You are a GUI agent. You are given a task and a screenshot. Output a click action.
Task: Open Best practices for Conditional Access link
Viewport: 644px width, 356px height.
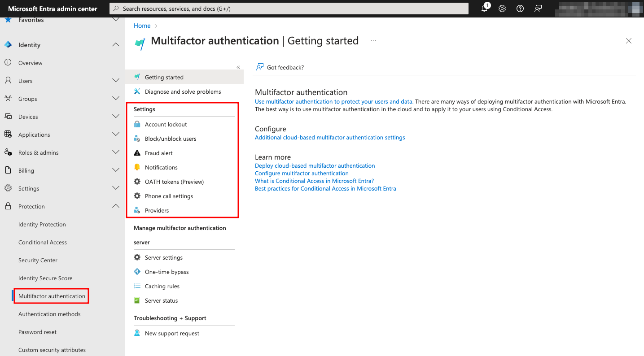pyautogui.click(x=325, y=189)
